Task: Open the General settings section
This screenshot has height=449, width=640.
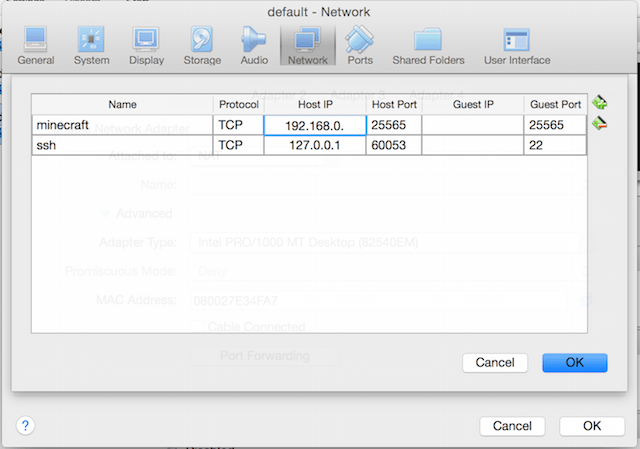Action: (36, 46)
